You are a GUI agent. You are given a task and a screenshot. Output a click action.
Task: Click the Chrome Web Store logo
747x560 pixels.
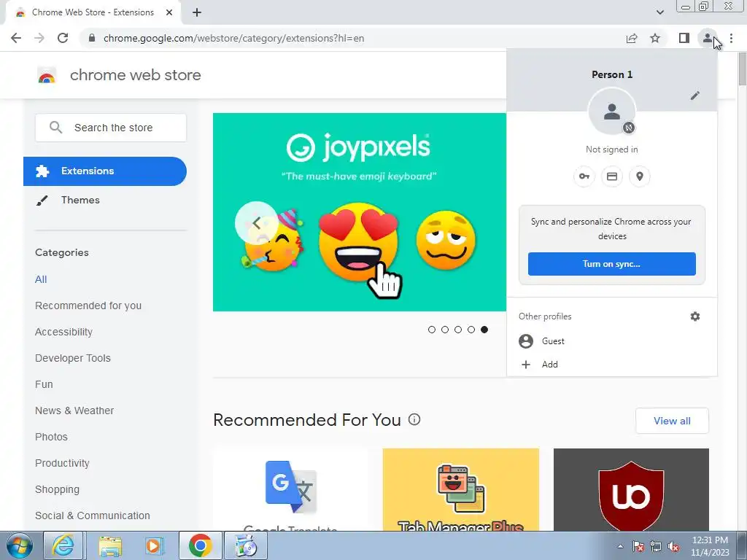click(x=47, y=75)
